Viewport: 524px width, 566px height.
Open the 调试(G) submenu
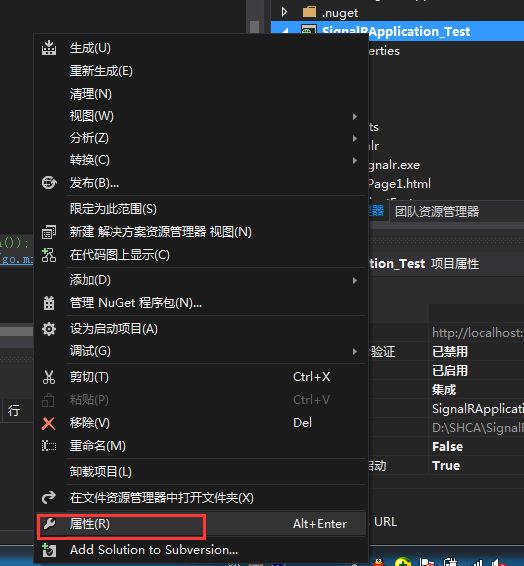point(201,351)
